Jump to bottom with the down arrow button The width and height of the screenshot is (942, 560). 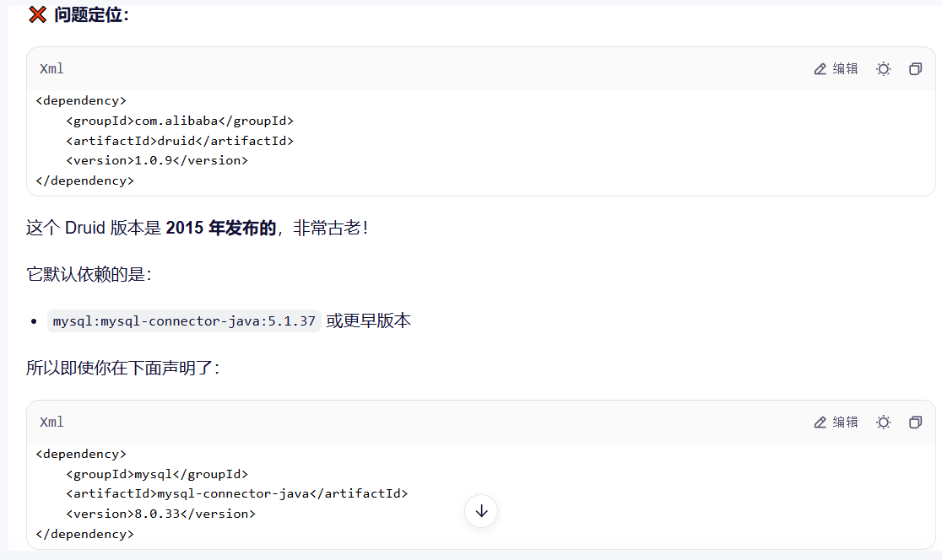tap(481, 511)
